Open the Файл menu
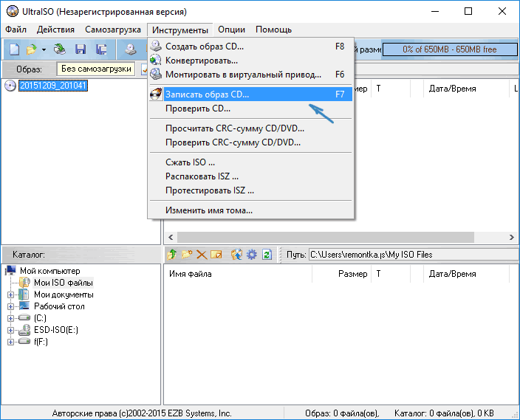This screenshot has height=420, width=520. (x=16, y=30)
